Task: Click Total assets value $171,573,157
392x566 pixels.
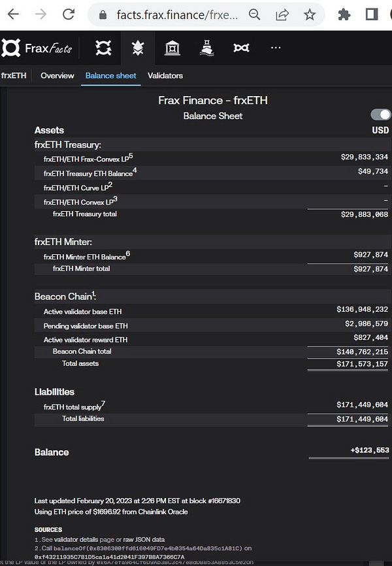Action: tap(362, 364)
